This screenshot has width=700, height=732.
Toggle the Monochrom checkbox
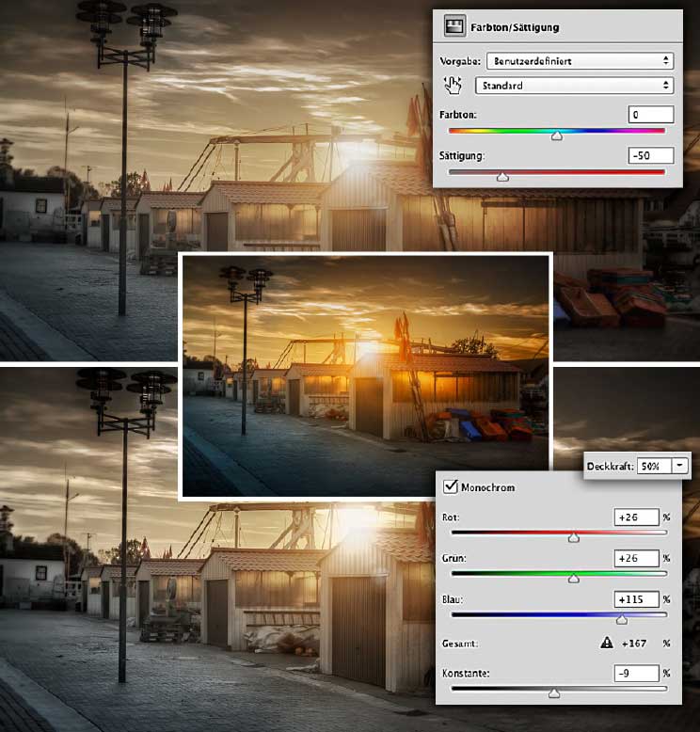(x=451, y=487)
